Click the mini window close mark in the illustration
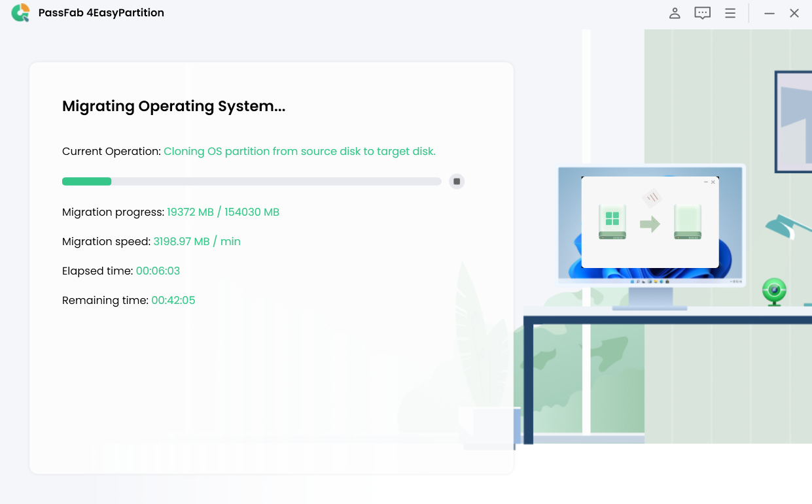This screenshot has height=504, width=812. click(x=713, y=182)
